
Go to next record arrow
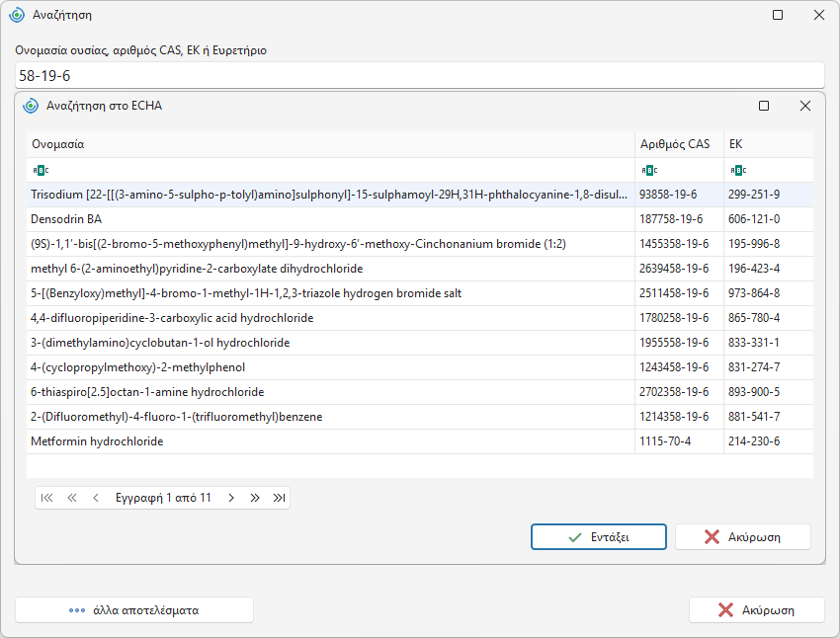click(x=231, y=498)
